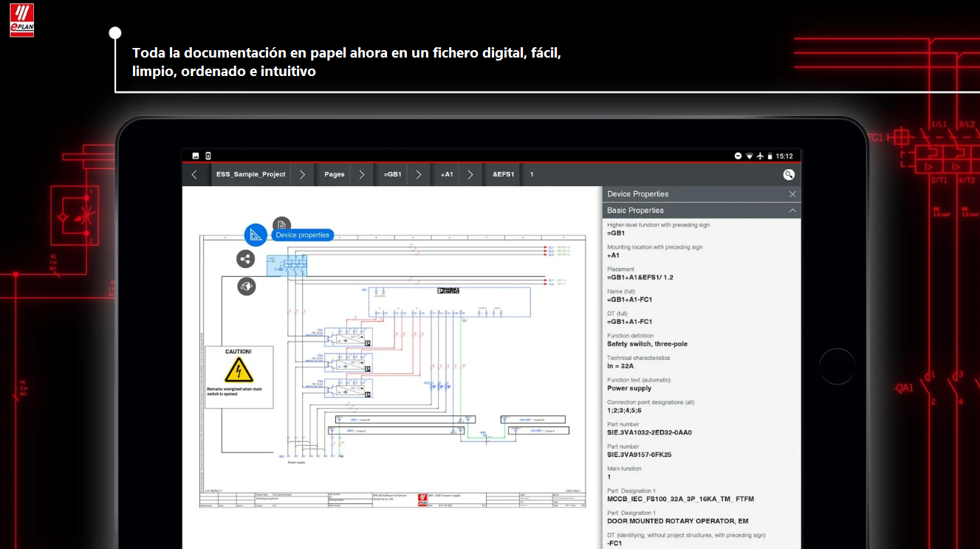Click the blue Device properties radial icon

(256, 235)
